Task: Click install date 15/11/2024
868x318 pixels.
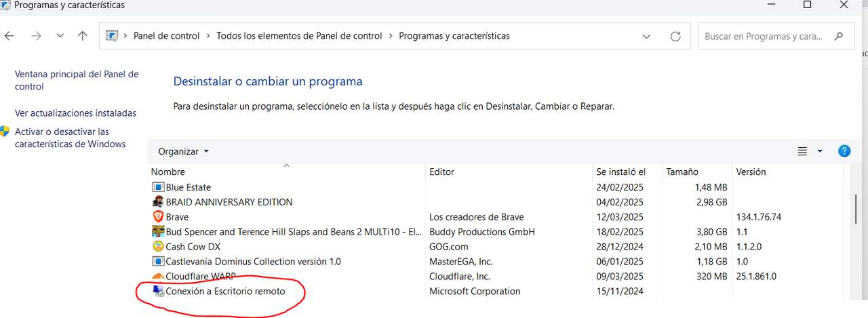Action: [619, 292]
